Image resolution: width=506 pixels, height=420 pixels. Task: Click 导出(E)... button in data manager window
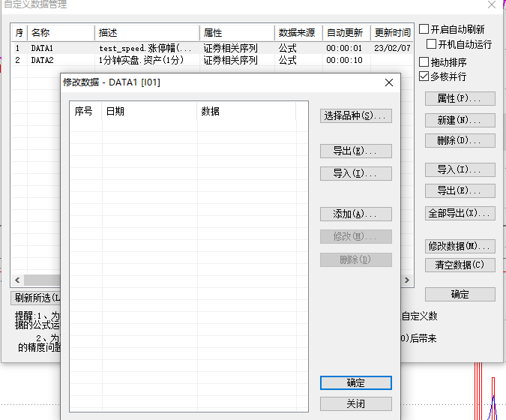point(460,190)
